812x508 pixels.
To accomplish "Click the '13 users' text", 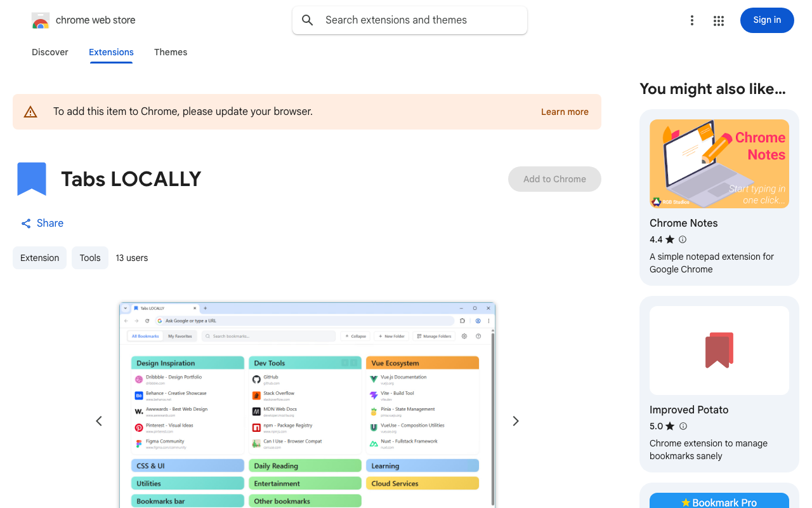I will coord(132,258).
